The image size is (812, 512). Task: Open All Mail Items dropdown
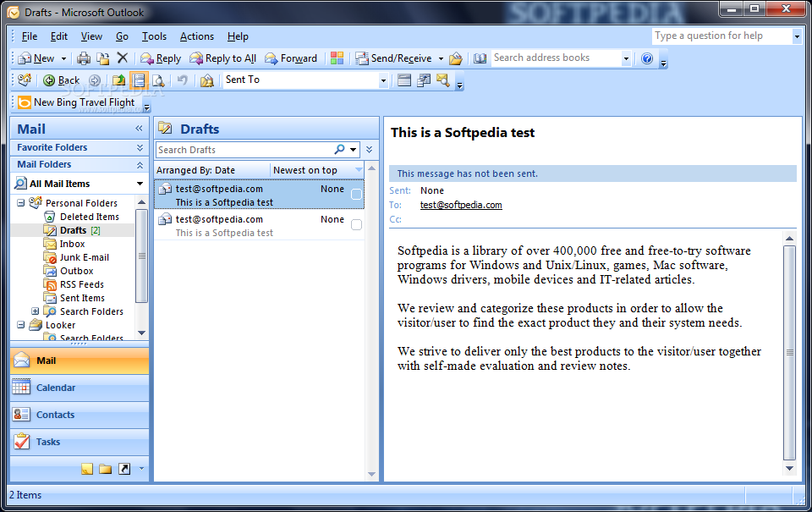[x=140, y=184]
